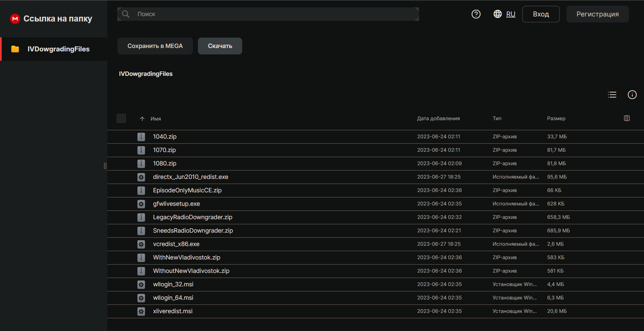Click the SneedsRadioDowngrader.zip archive icon
644x331 pixels.
tap(141, 231)
